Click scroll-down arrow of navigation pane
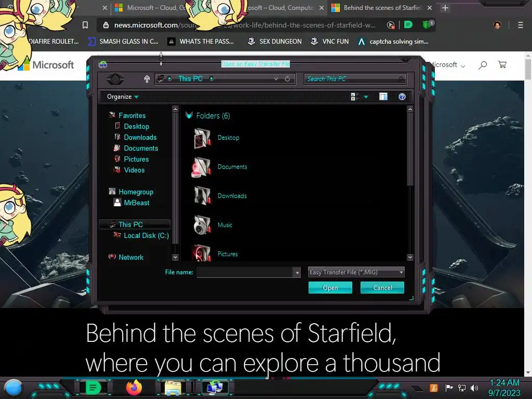Viewport: 532px width, 399px height. 175,258
